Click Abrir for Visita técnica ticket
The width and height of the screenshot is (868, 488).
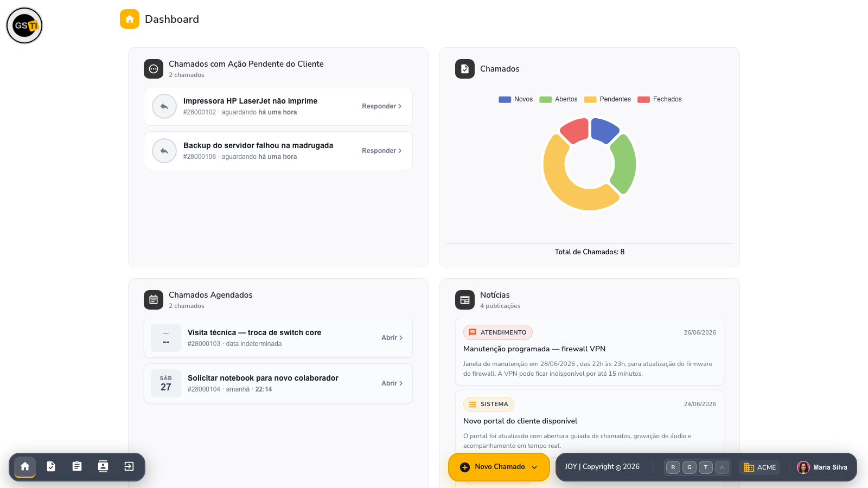tap(392, 338)
